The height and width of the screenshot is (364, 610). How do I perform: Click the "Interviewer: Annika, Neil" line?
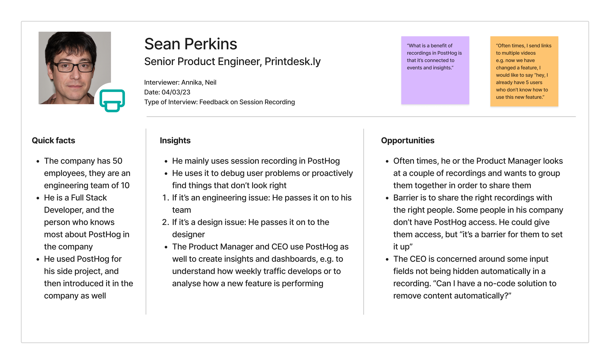(x=180, y=82)
